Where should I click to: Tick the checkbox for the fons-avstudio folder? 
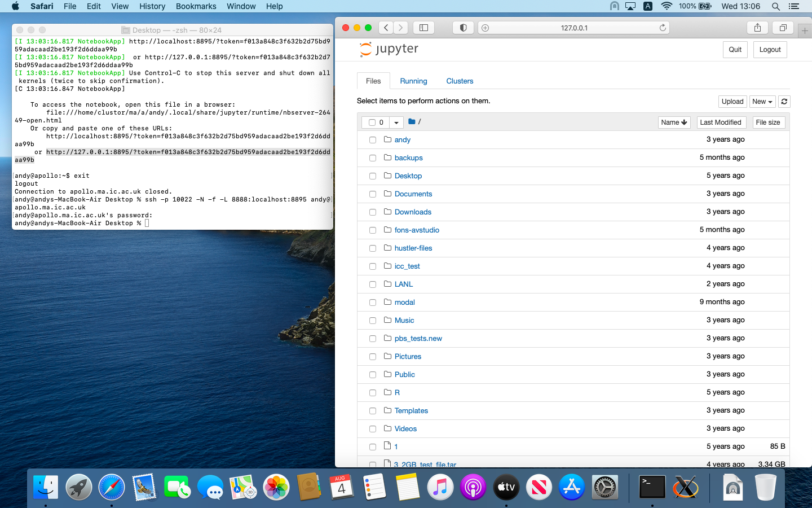tap(373, 230)
